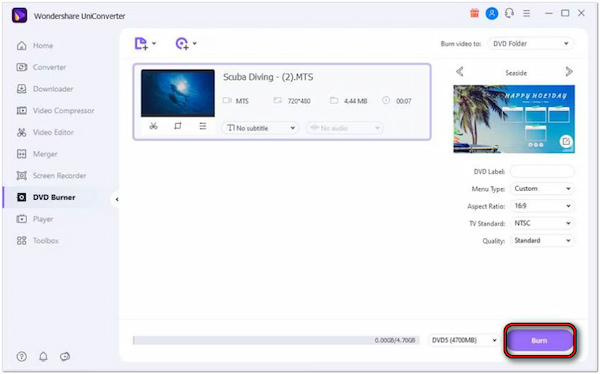Collapse the sidebar with arrow handle
The image size is (600, 374).
coord(117,199)
